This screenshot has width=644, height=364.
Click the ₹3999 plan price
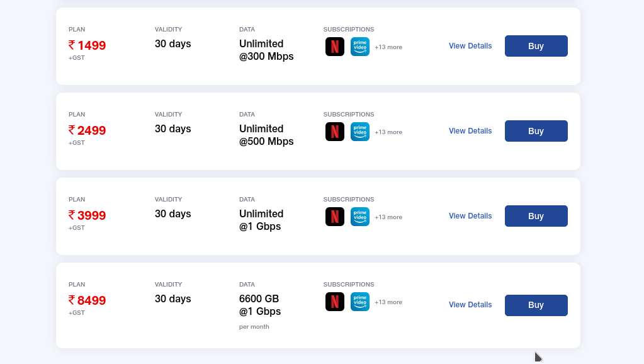click(88, 215)
